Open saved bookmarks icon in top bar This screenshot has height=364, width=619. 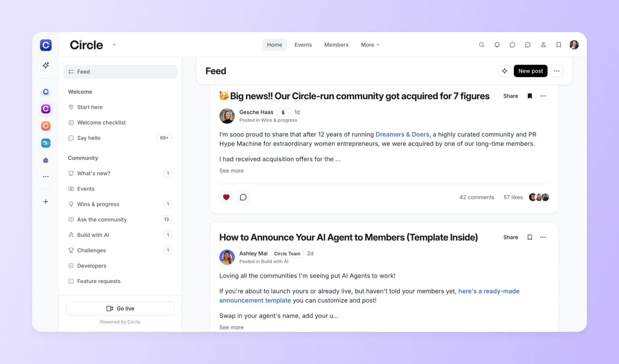point(559,45)
